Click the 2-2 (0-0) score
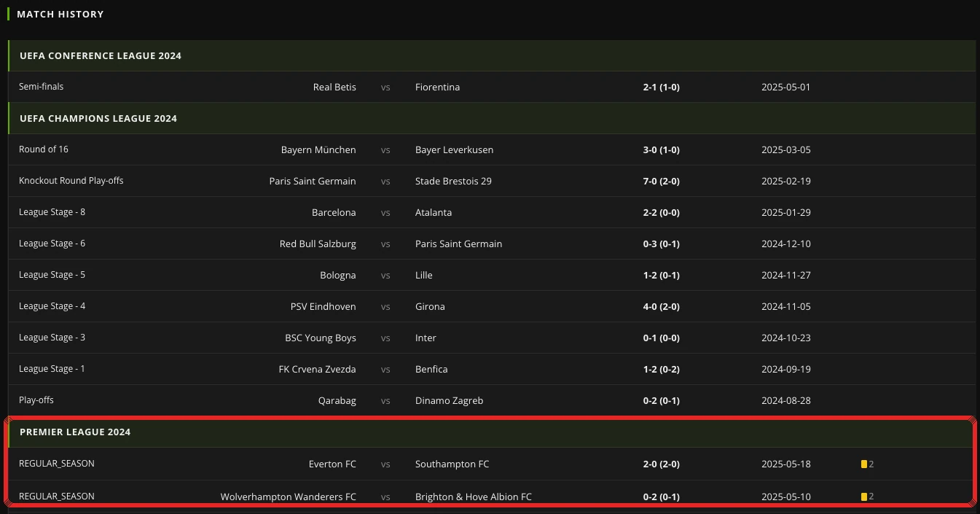The width and height of the screenshot is (980, 514). point(662,212)
